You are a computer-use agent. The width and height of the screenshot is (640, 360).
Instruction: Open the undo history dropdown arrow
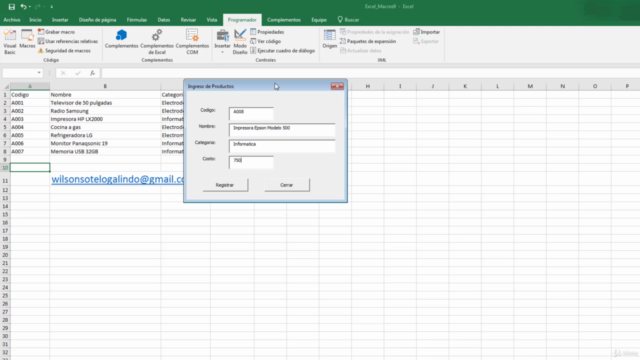pos(30,7)
